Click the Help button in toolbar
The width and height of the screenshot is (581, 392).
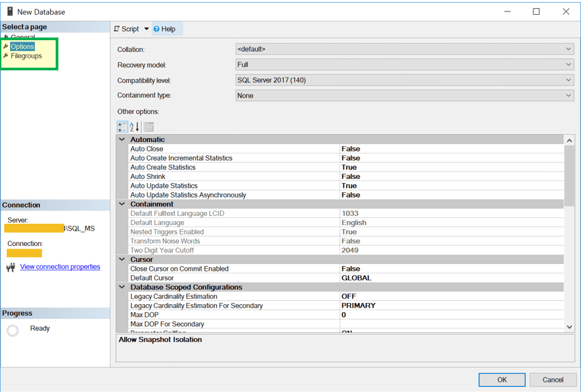(164, 29)
